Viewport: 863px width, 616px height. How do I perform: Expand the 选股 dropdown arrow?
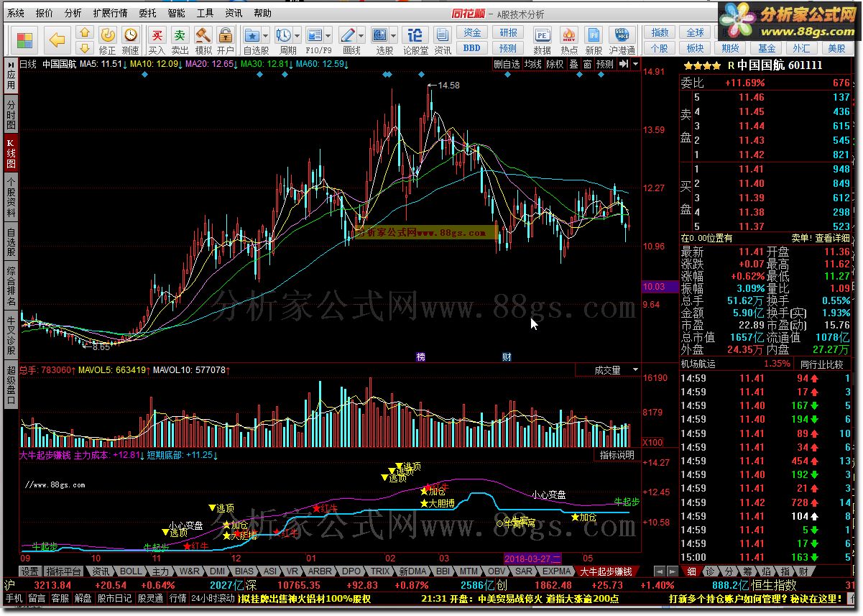coord(394,35)
